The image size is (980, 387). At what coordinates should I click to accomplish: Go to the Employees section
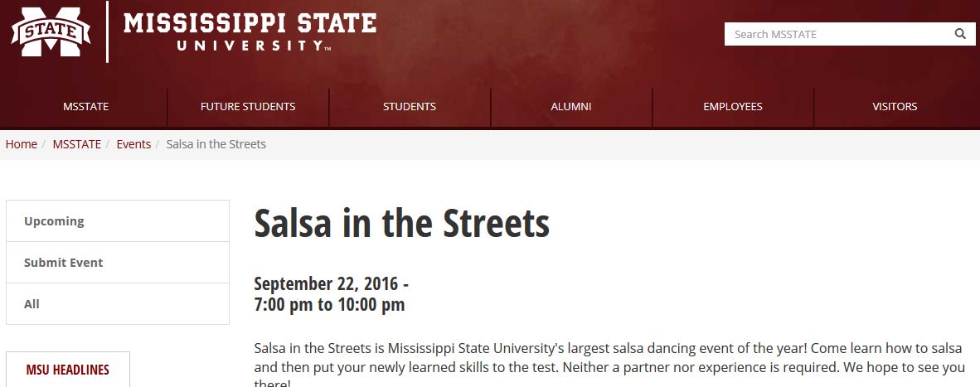(732, 107)
